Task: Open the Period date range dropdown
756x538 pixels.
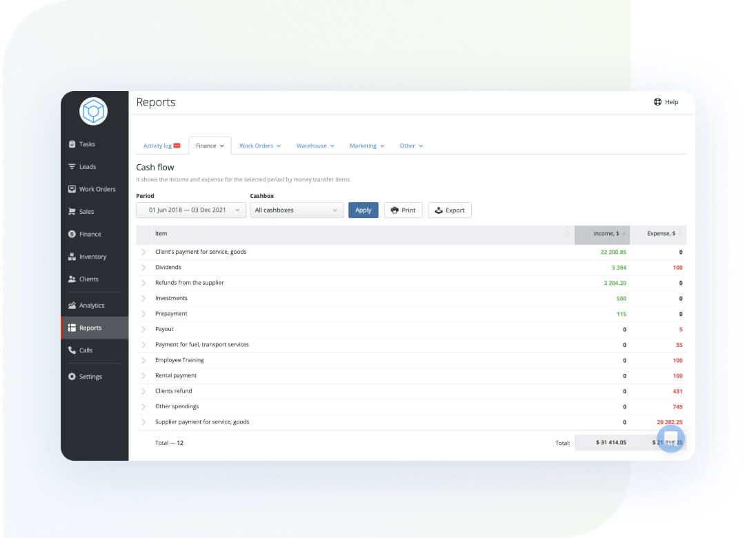Action: (191, 210)
